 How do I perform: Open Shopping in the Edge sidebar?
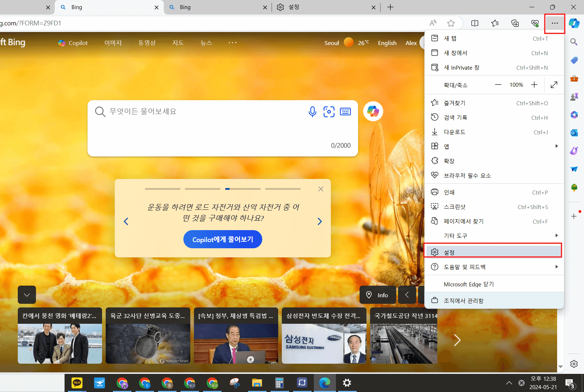[574, 60]
